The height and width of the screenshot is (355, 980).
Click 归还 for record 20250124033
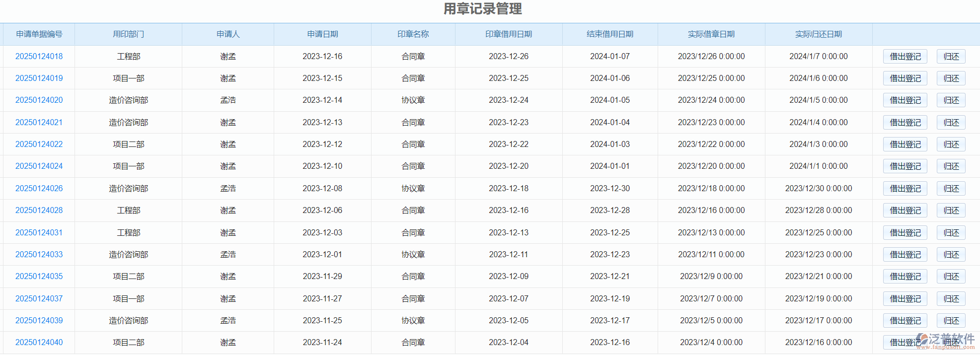coord(951,255)
